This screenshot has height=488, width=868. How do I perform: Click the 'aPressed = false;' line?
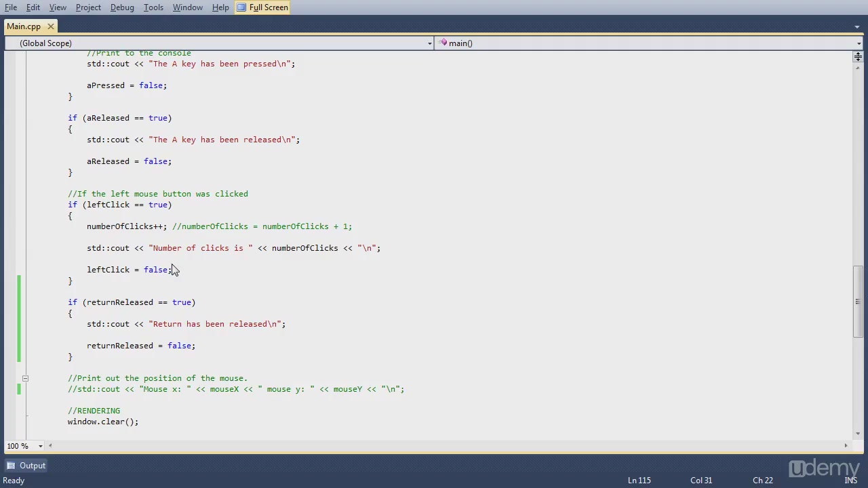click(x=127, y=85)
